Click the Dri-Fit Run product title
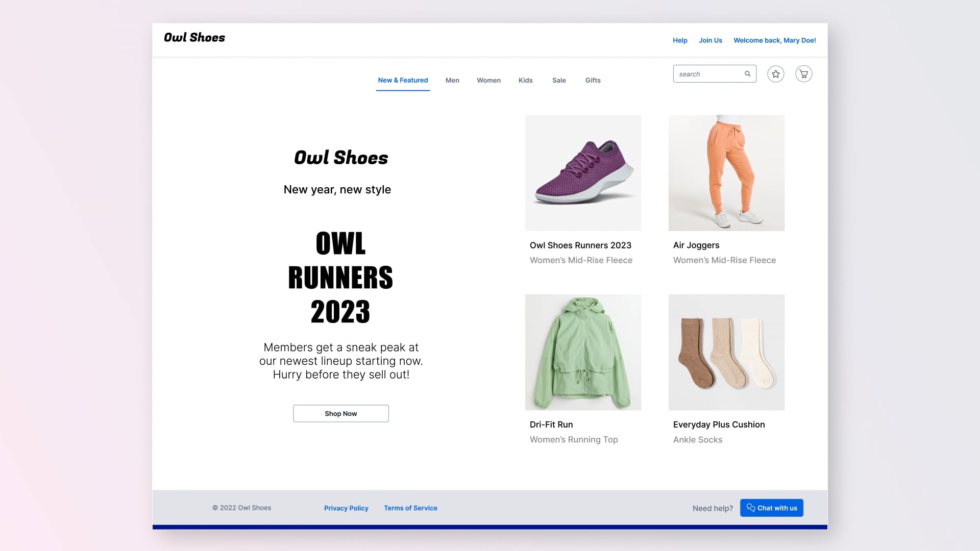980x551 pixels. coord(551,424)
